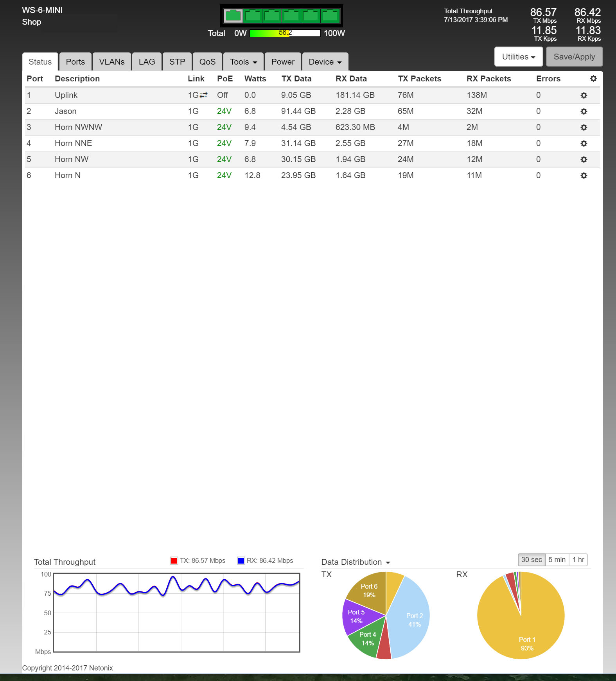Expand the Data Distribution dropdown

(356, 562)
